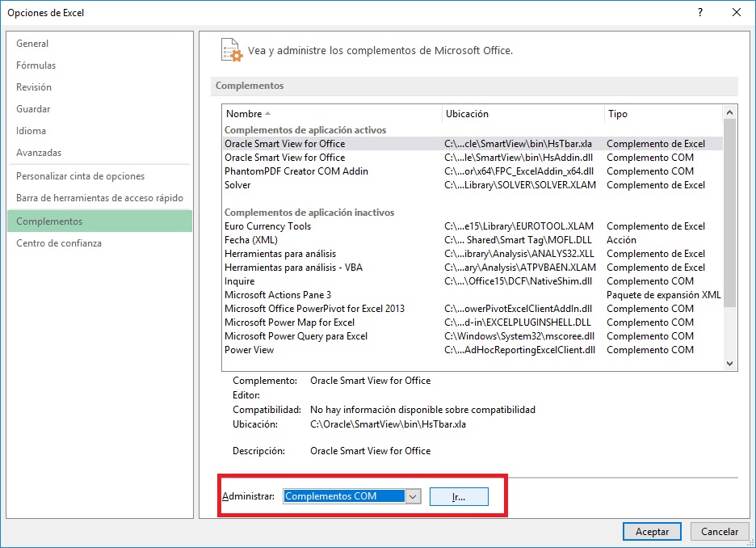Click the No hay información disponible sobre compatibilidad text
Screen dimensions: 756x548
pos(422,410)
